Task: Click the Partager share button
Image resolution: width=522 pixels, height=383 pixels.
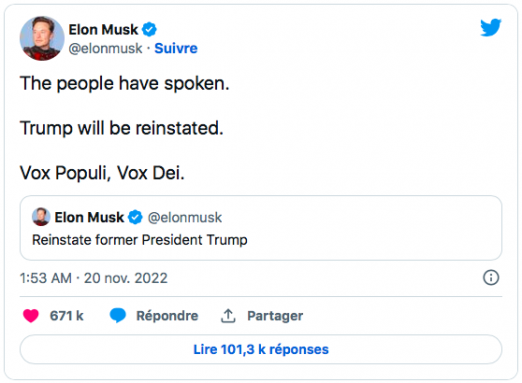Action: tap(275, 316)
